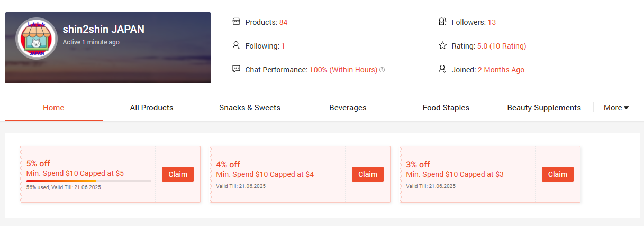Image resolution: width=644 pixels, height=226 pixels.
Task: Click the Followers icon
Action: [443, 22]
